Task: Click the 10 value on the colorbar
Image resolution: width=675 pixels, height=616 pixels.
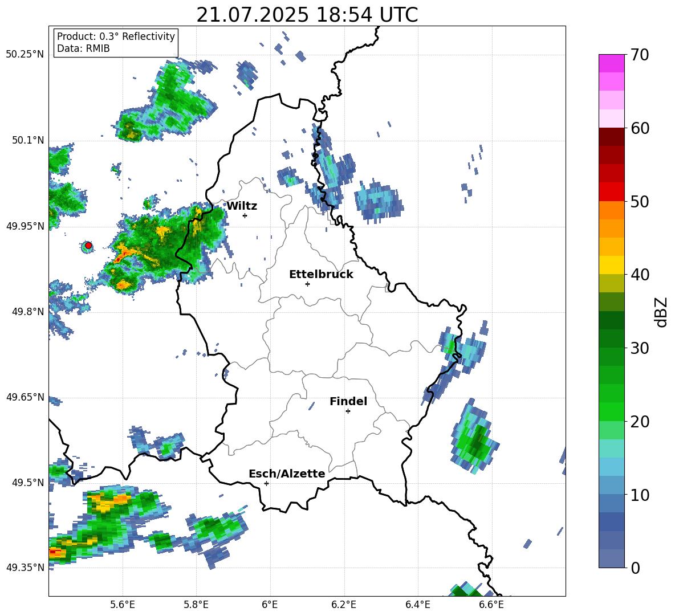Action: [x=639, y=495]
